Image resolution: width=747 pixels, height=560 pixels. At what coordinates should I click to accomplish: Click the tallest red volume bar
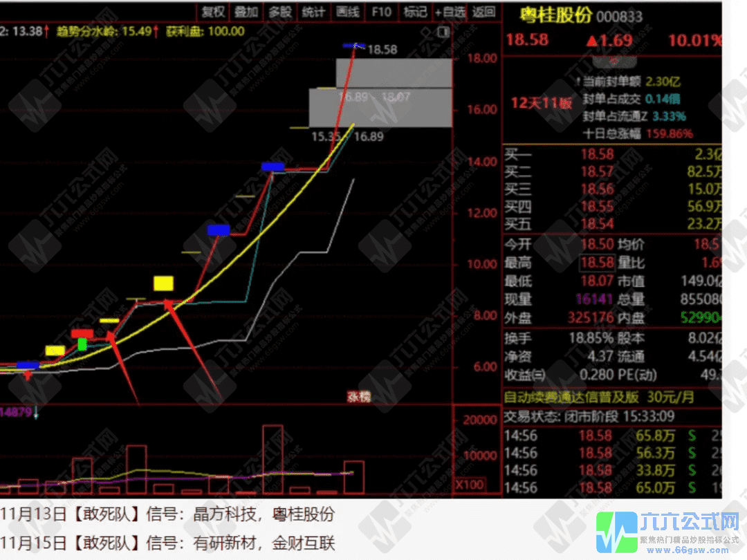pyautogui.click(x=273, y=459)
